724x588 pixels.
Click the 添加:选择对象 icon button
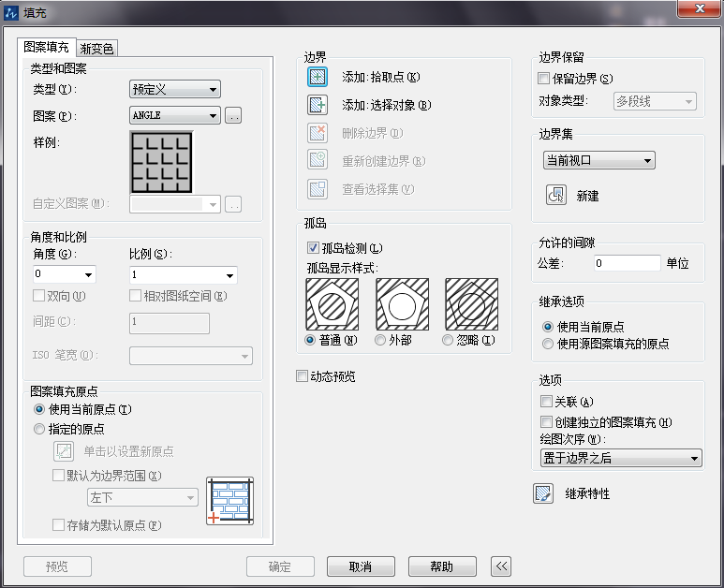pyautogui.click(x=318, y=105)
